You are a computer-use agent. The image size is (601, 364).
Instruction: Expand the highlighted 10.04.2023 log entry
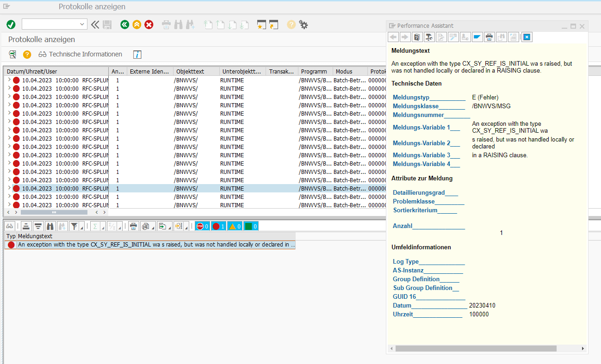9,188
